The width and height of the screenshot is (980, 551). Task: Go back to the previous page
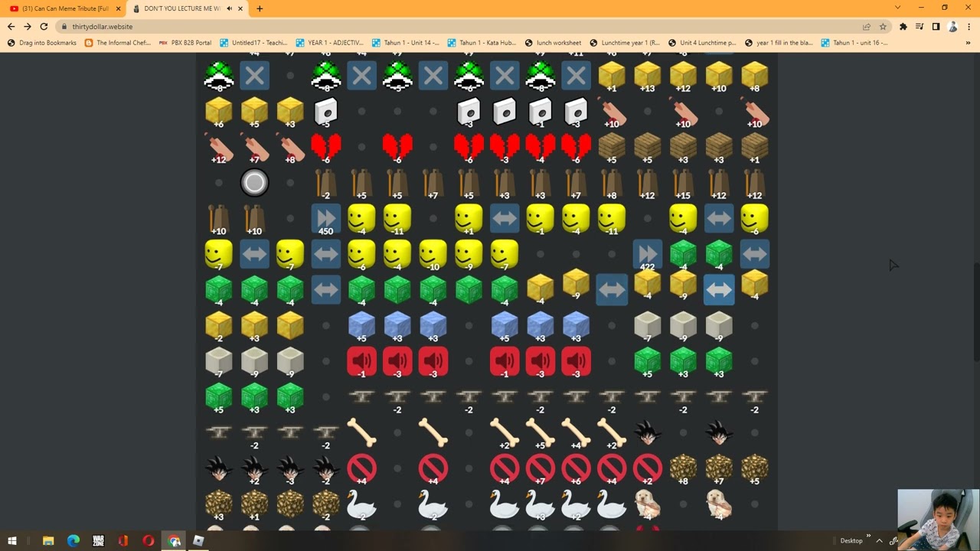pos(11,26)
